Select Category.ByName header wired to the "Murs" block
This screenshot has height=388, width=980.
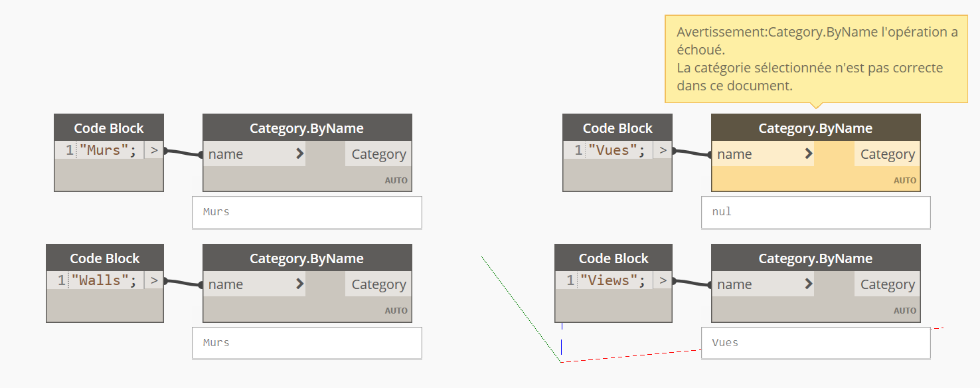(307, 128)
